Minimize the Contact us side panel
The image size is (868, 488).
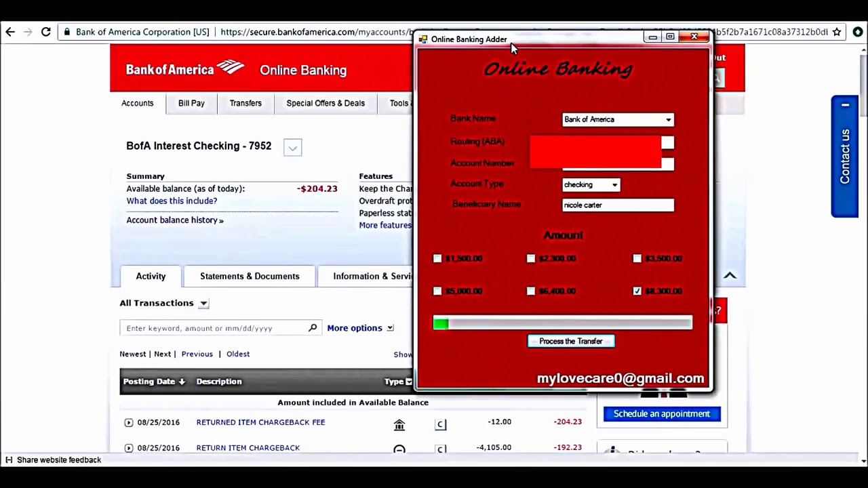[845, 105]
